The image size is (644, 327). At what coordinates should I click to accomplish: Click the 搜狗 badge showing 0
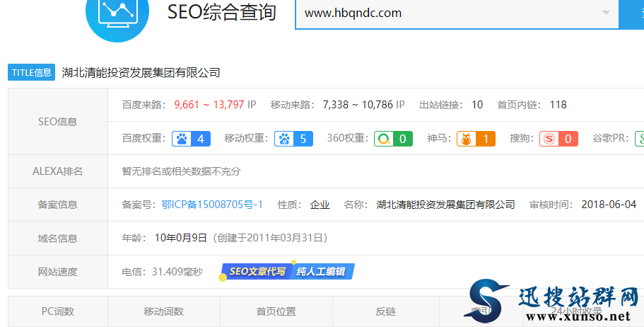coord(558,139)
